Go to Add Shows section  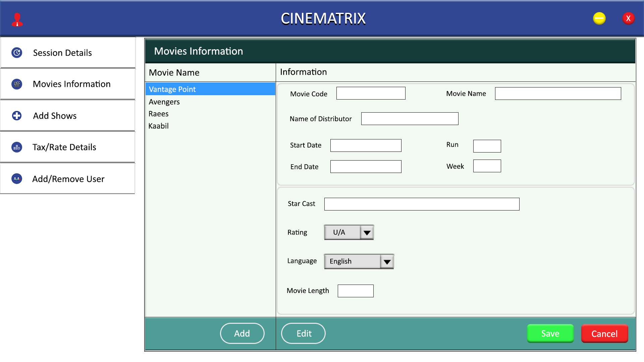[68, 116]
